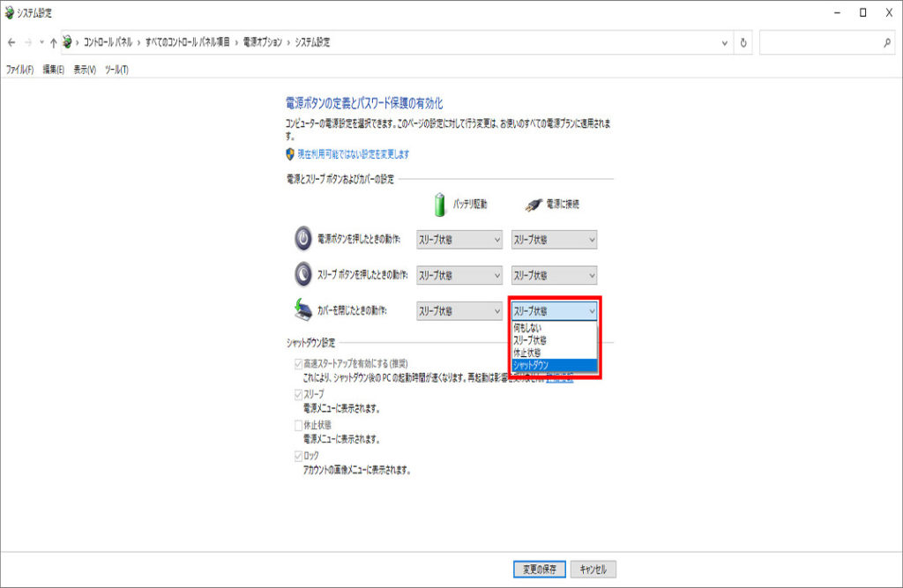Click the refresh button beside address bar
903x588 pixels.
pyautogui.click(x=744, y=42)
